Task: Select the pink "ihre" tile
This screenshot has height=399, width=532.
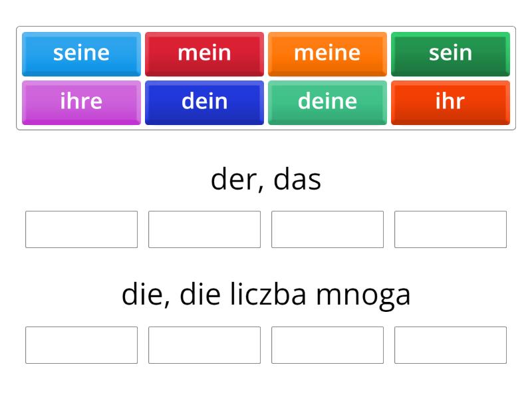Action: click(x=81, y=102)
